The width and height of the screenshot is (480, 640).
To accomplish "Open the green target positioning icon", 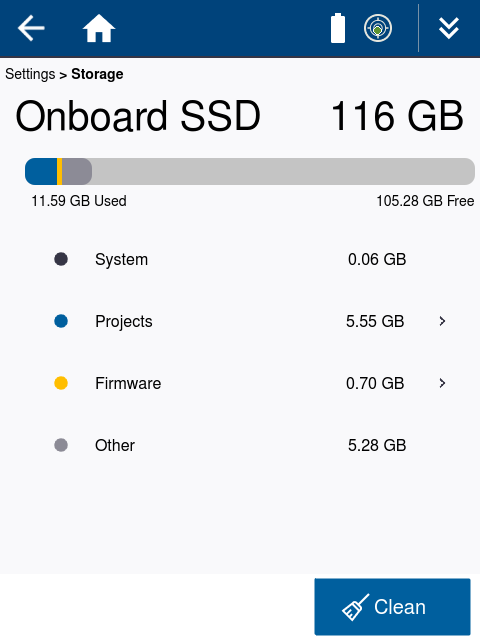I will 378,28.
